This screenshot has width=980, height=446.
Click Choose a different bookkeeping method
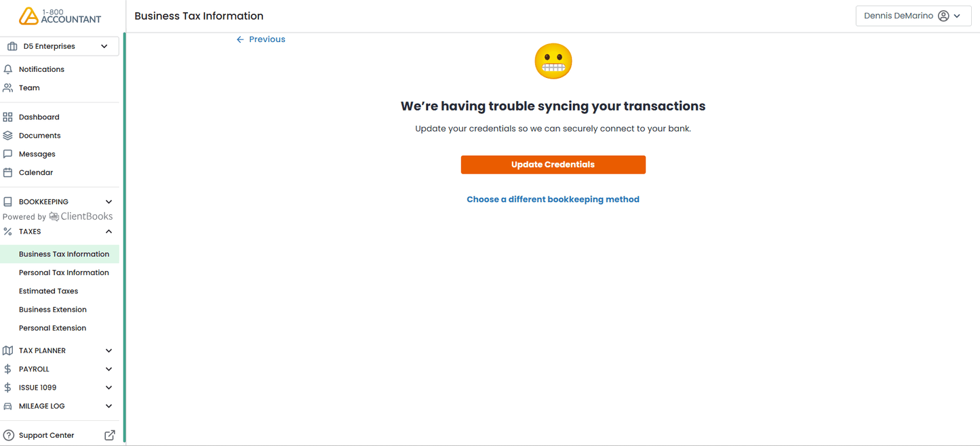coord(553,199)
